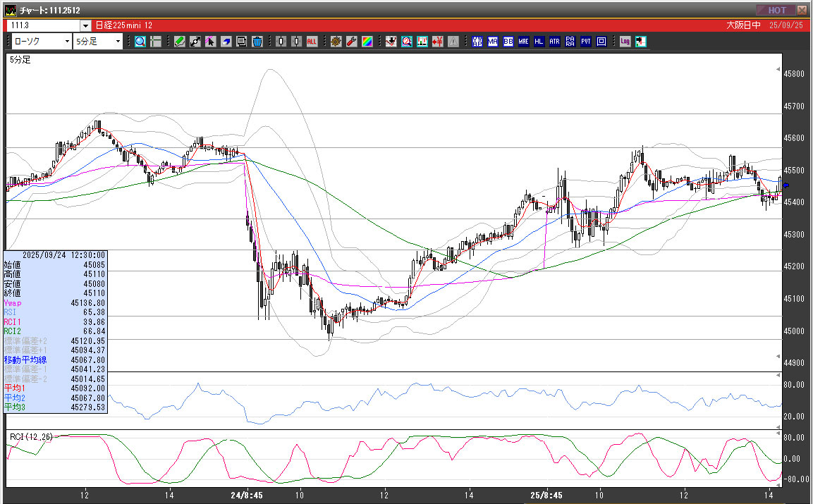Toggle the HL high-low indicator button
This screenshot has height=504, width=813.
tap(539, 42)
